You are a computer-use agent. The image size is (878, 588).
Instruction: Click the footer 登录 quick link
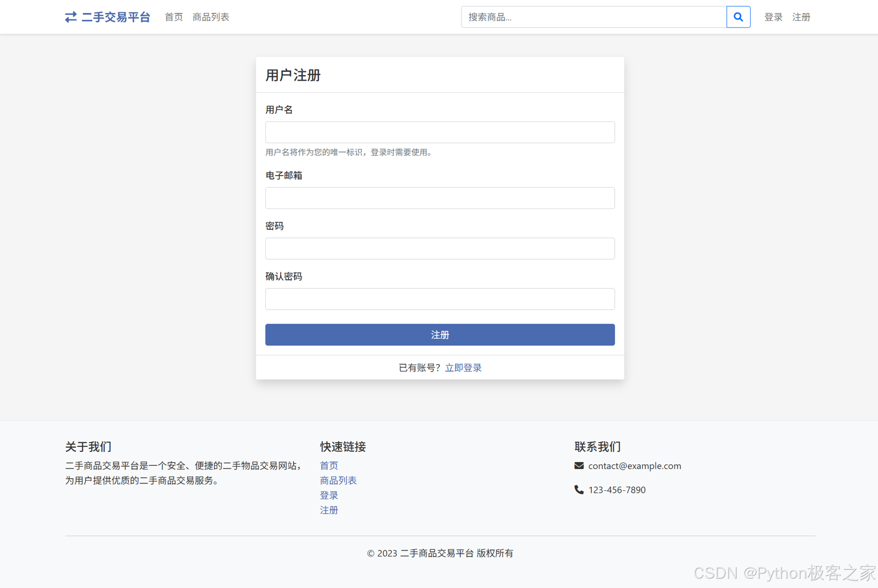[329, 495]
